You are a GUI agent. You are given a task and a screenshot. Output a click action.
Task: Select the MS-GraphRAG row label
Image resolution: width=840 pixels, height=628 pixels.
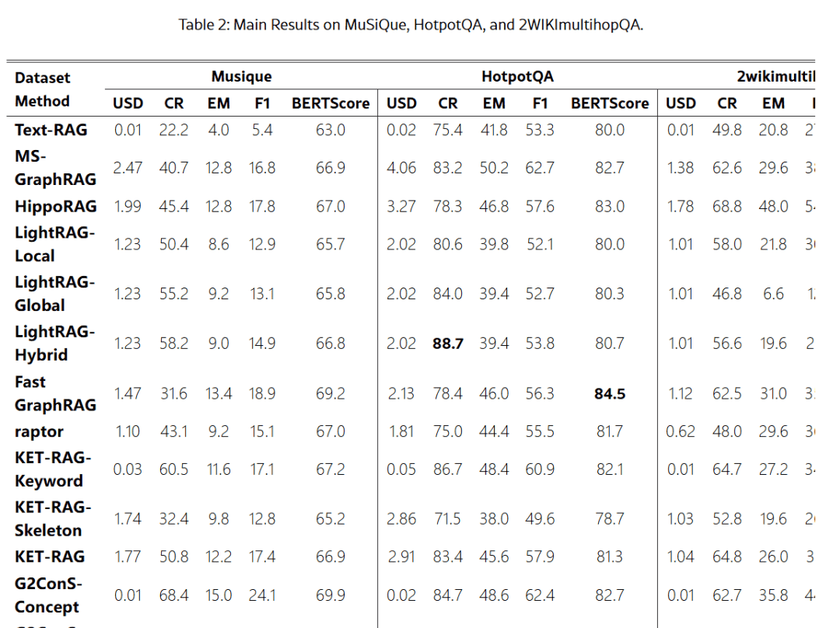[55, 167]
